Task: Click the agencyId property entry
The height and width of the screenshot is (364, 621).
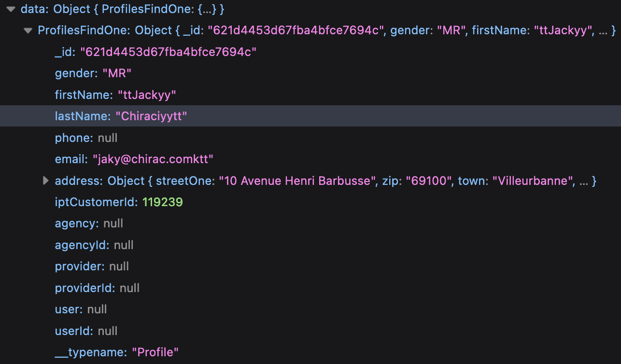Action: click(94, 245)
